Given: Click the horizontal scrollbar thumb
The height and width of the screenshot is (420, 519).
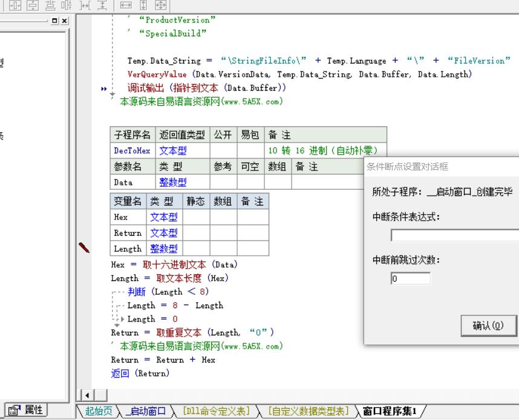Looking at the screenshot, I should point(100,395).
